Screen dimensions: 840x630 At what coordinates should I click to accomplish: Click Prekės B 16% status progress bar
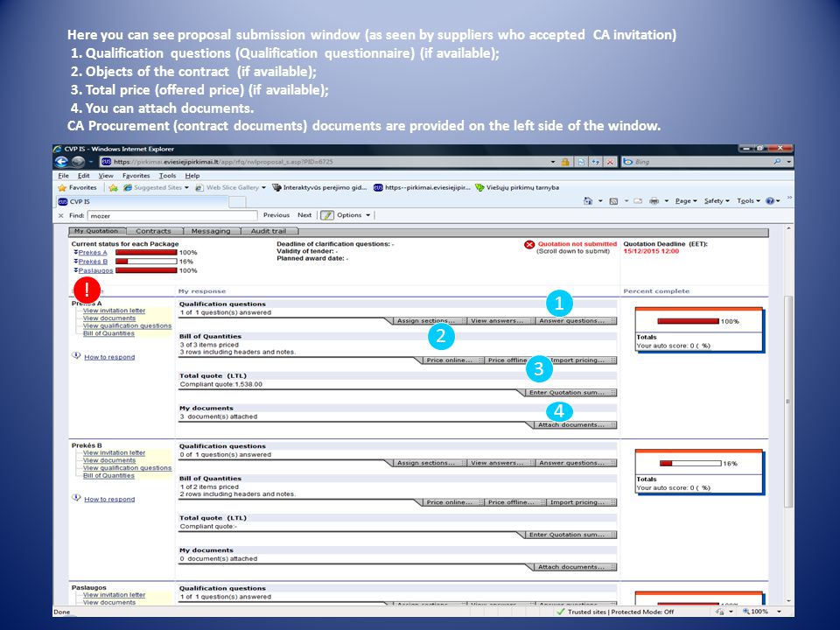(x=146, y=262)
